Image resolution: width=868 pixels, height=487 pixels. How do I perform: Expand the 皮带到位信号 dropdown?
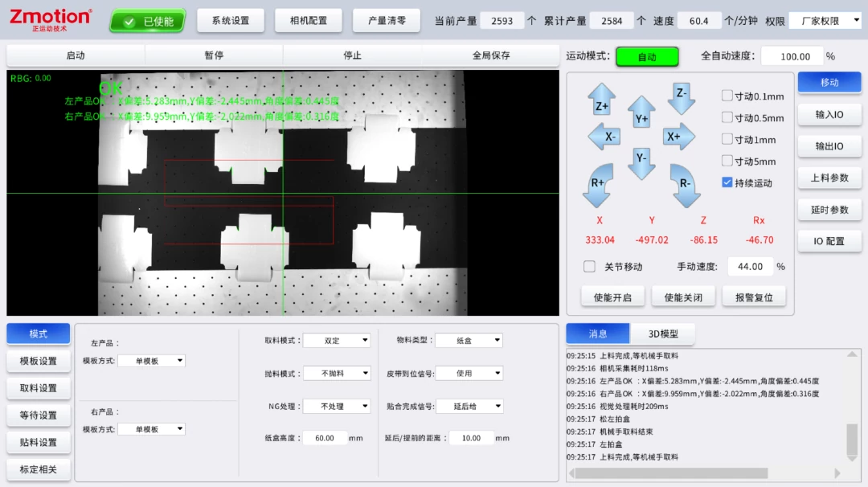click(469, 374)
